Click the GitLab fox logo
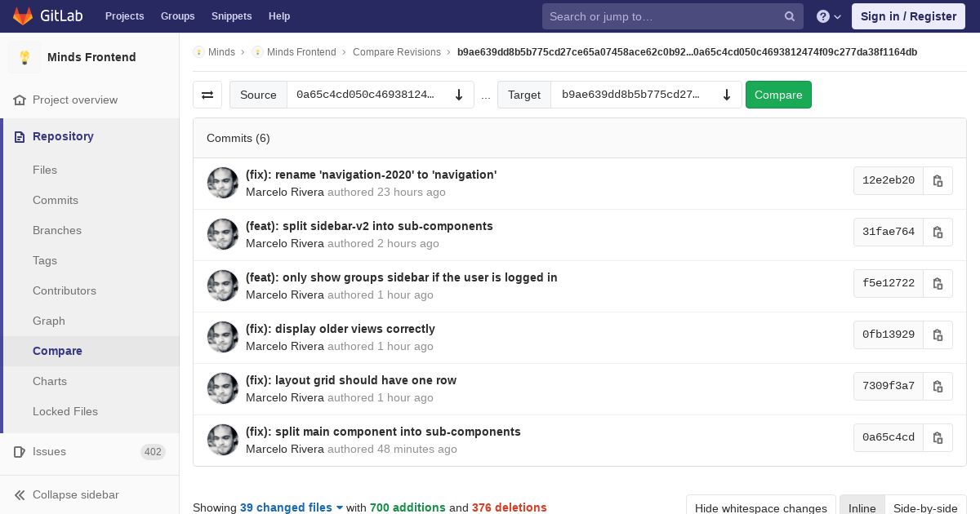This screenshot has width=980, height=514. [x=23, y=16]
